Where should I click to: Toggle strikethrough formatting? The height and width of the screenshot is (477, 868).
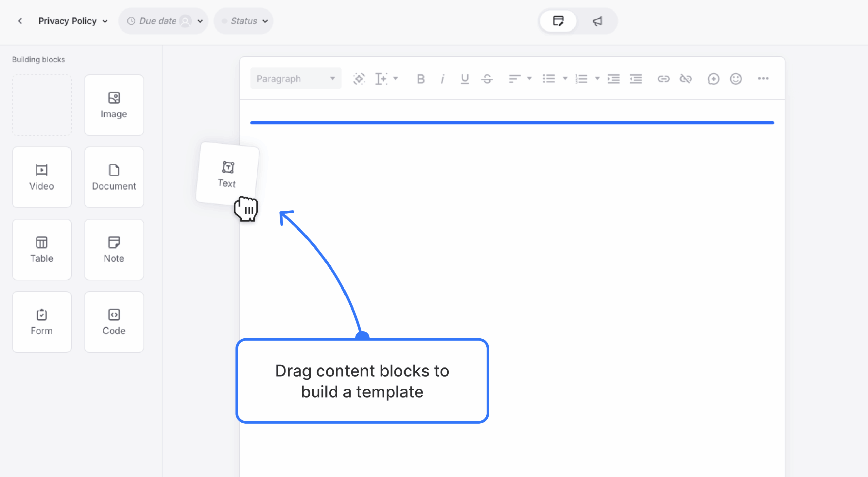click(487, 79)
